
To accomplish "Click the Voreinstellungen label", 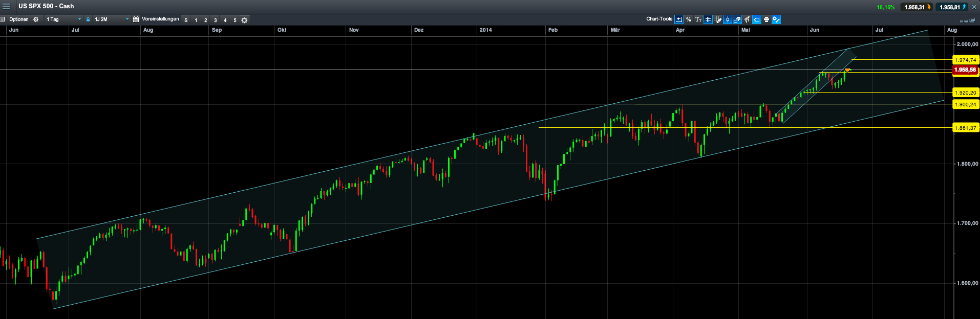I will tap(160, 19).
